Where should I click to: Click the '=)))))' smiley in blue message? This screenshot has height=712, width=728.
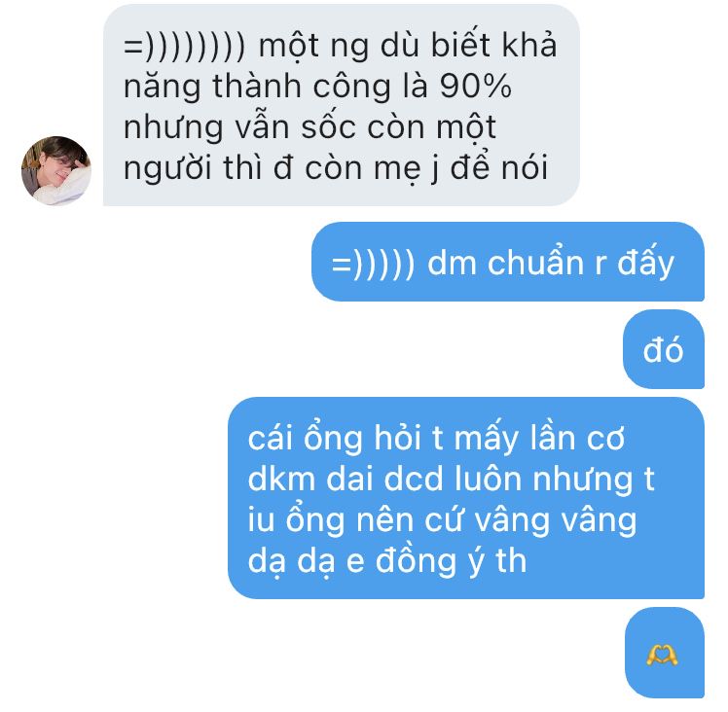pyautogui.click(x=374, y=265)
